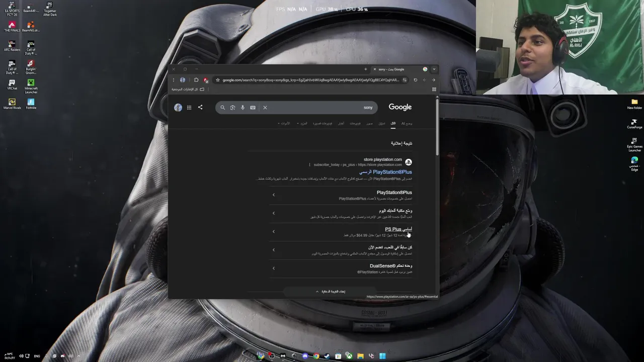The height and width of the screenshot is (362, 644).
Task: Open Chrome's three-dot main menu
Action: tap(174, 80)
